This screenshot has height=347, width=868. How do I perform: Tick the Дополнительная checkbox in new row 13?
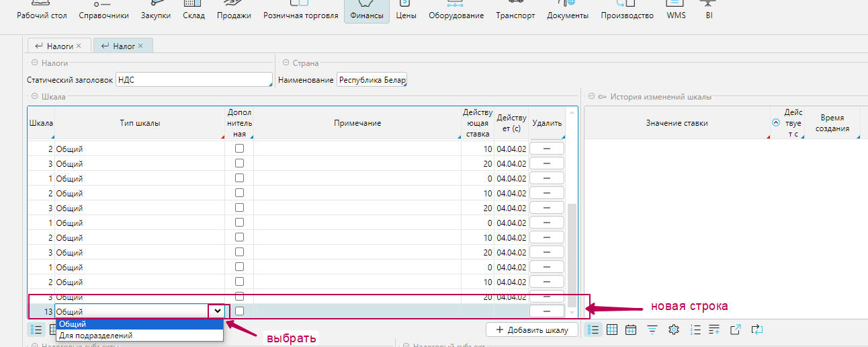[x=239, y=311]
